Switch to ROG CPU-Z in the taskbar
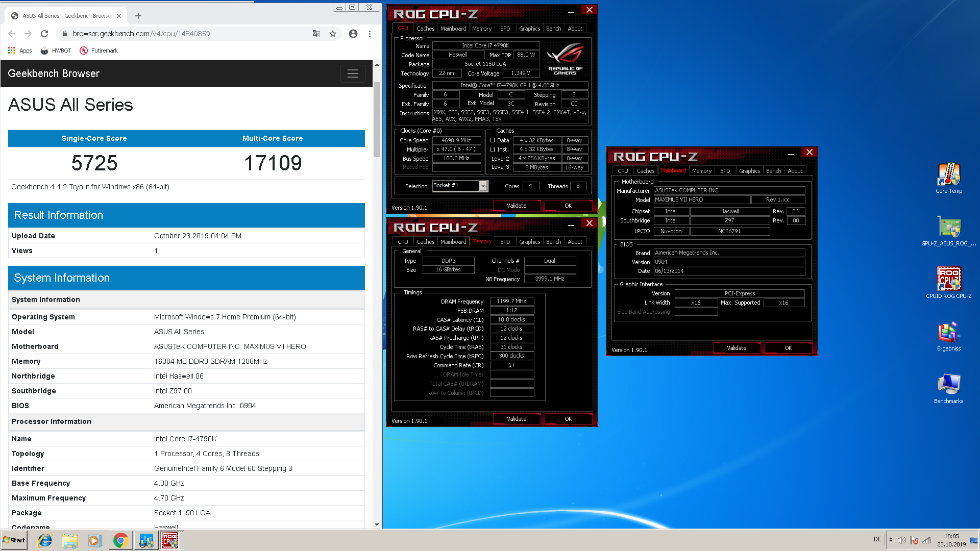 click(170, 540)
